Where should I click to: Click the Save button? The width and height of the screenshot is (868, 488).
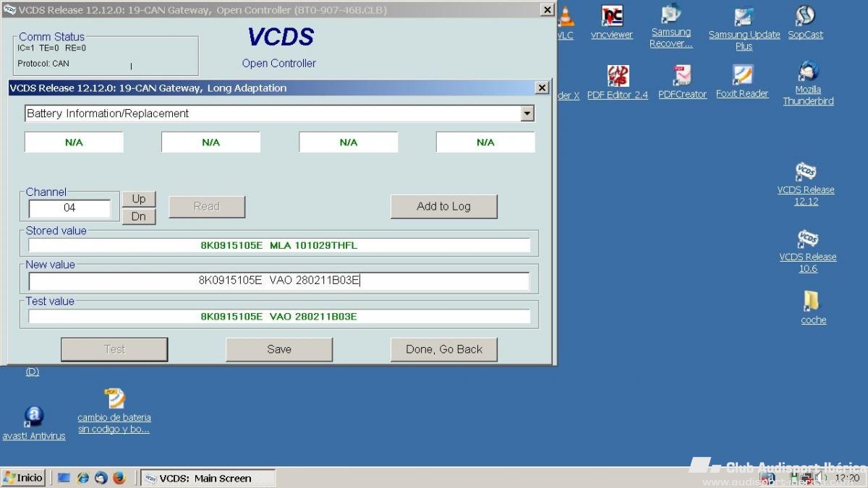click(279, 349)
